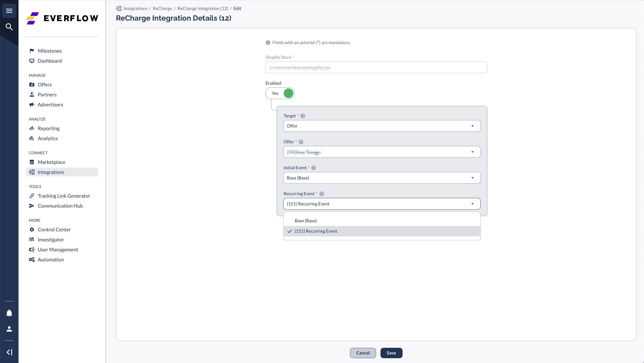This screenshot has height=363, width=644.
Task: Click the User Management icon
Action: [x=32, y=250]
